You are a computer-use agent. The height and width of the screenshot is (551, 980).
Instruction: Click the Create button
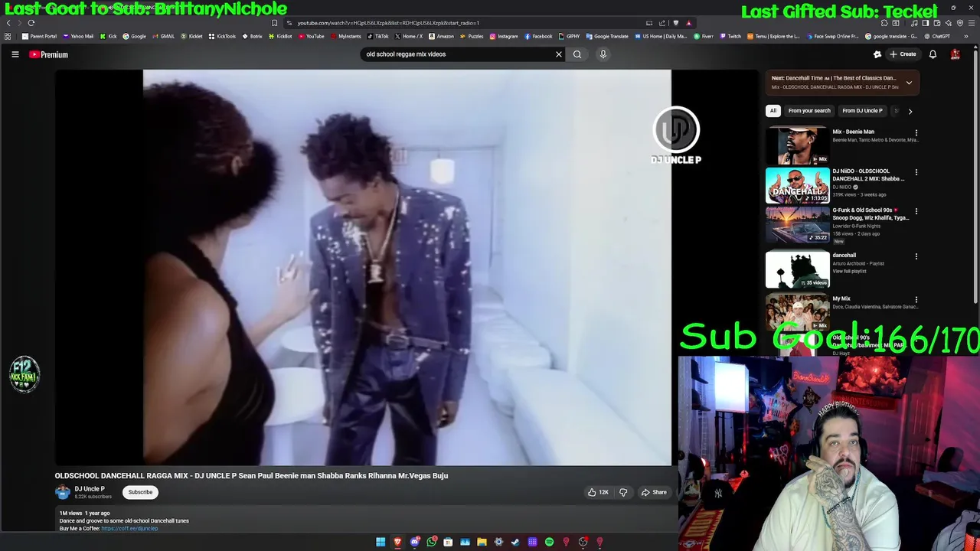[903, 54]
